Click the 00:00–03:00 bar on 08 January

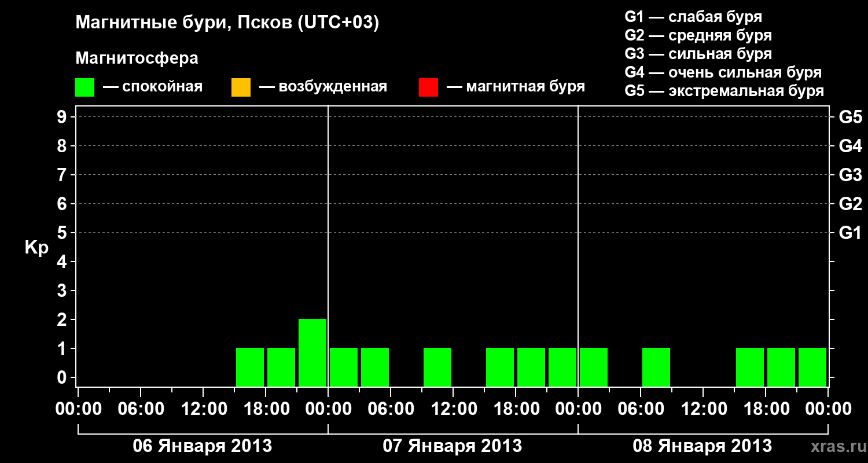pos(594,367)
